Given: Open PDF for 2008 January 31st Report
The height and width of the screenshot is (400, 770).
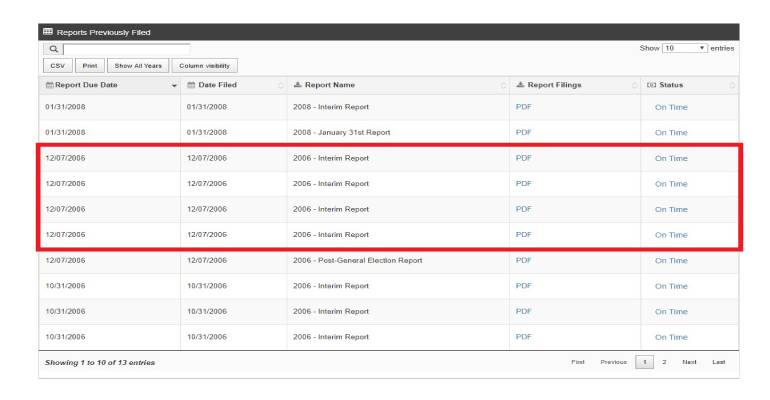Looking at the screenshot, I should [524, 132].
